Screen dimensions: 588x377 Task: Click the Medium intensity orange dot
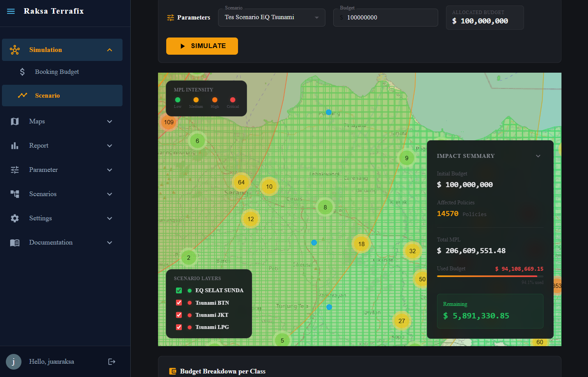(196, 100)
